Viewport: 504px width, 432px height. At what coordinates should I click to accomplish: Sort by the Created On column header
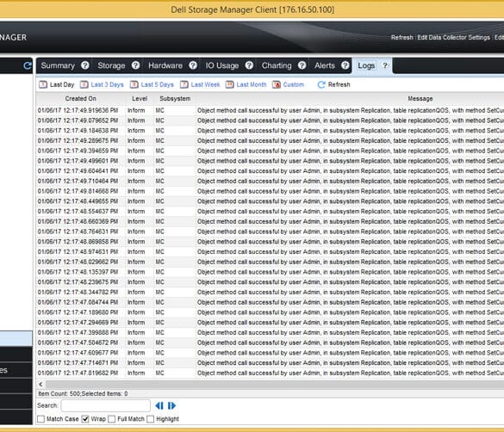click(80, 98)
